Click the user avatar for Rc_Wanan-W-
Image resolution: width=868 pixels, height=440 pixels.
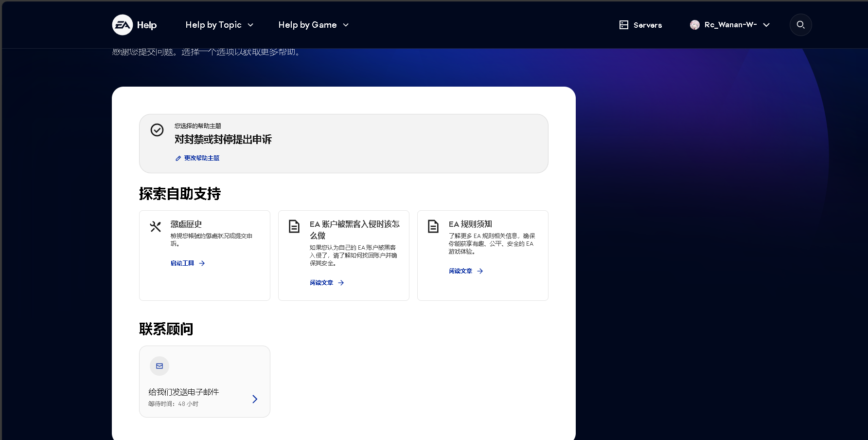tap(695, 25)
